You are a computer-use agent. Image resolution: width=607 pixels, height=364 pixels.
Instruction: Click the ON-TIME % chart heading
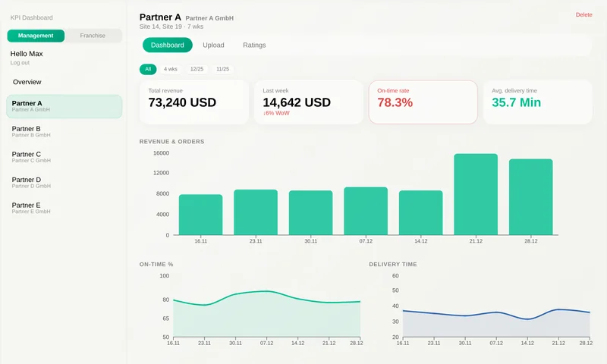(156, 264)
